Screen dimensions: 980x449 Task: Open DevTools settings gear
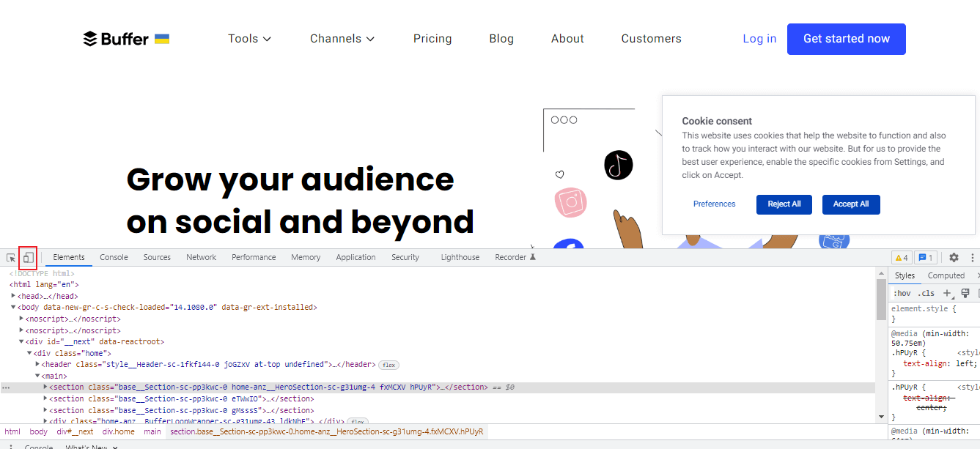click(x=954, y=257)
